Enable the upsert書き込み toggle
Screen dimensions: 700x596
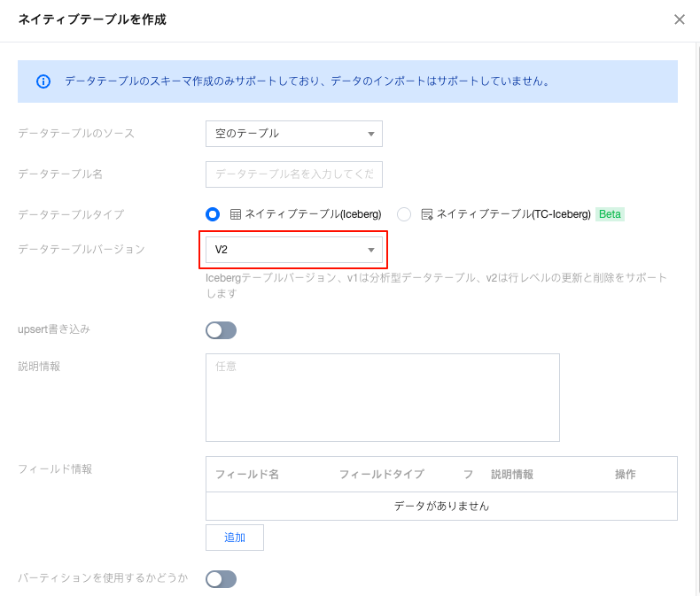tap(221, 330)
